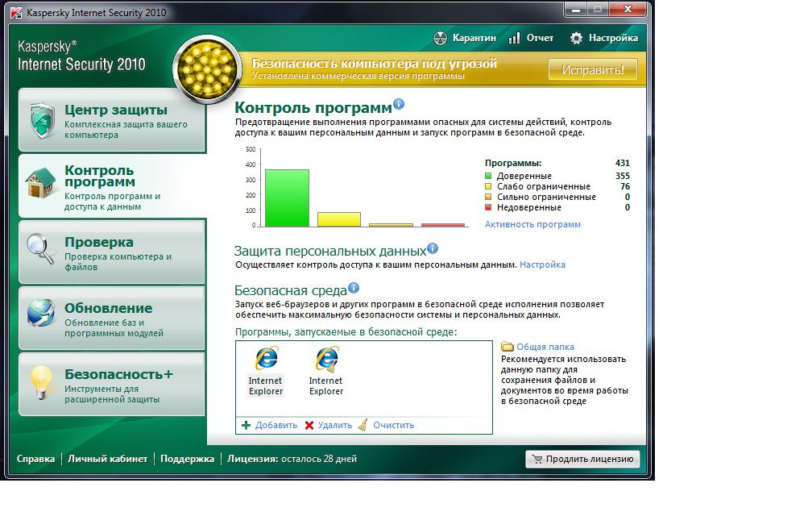Click the shopping cart icon in Продлить лицензию
The height and width of the screenshot is (508, 812).
[x=537, y=459]
